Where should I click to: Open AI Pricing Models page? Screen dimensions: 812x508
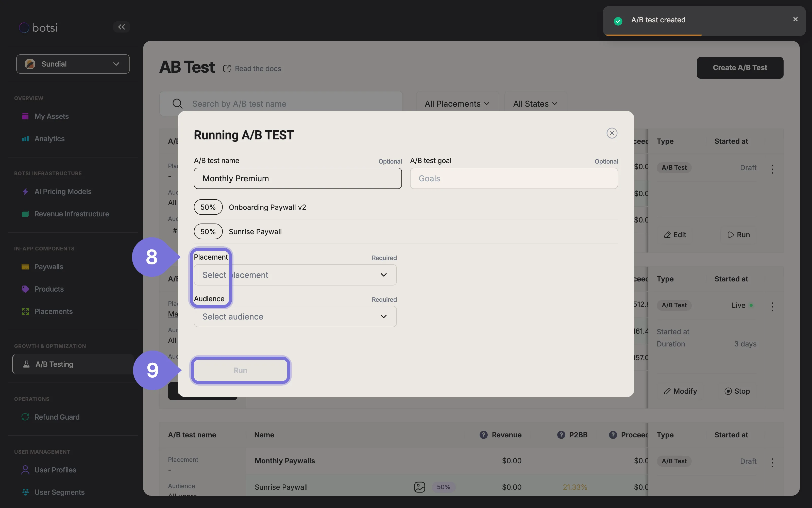(x=63, y=192)
